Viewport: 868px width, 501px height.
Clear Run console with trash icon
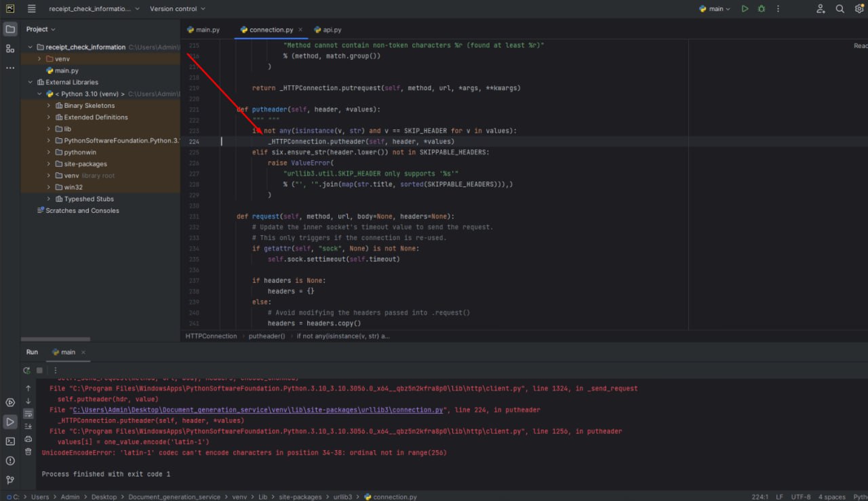(x=28, y=451)
